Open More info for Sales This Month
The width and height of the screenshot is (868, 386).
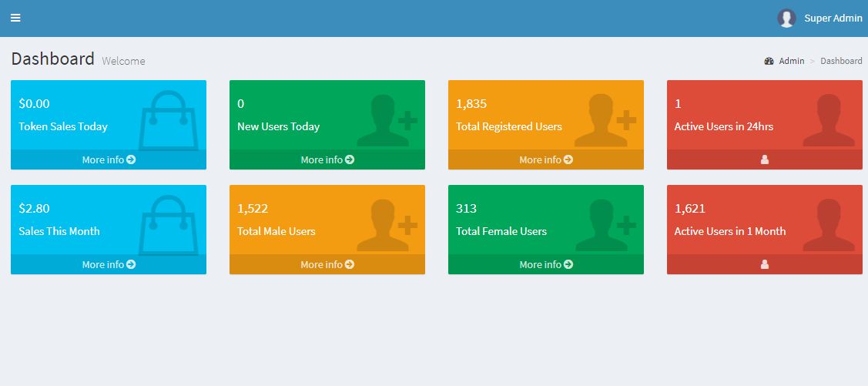point(109,264)
